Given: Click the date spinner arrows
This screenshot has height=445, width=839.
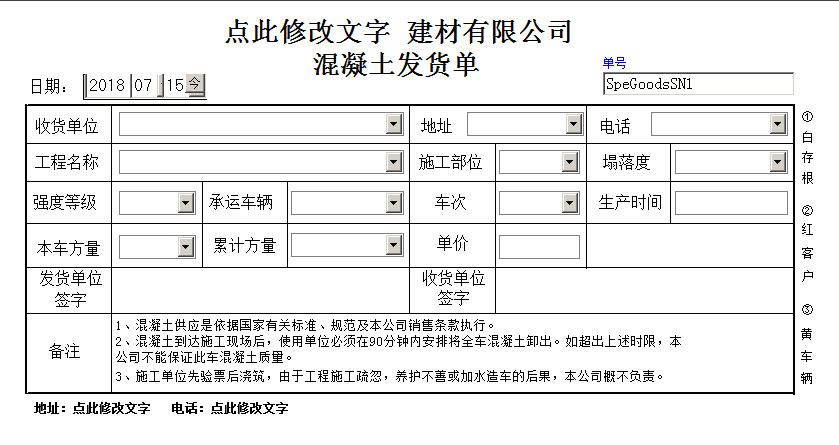Looking at the screenshot, I should [x=195, y=86].
